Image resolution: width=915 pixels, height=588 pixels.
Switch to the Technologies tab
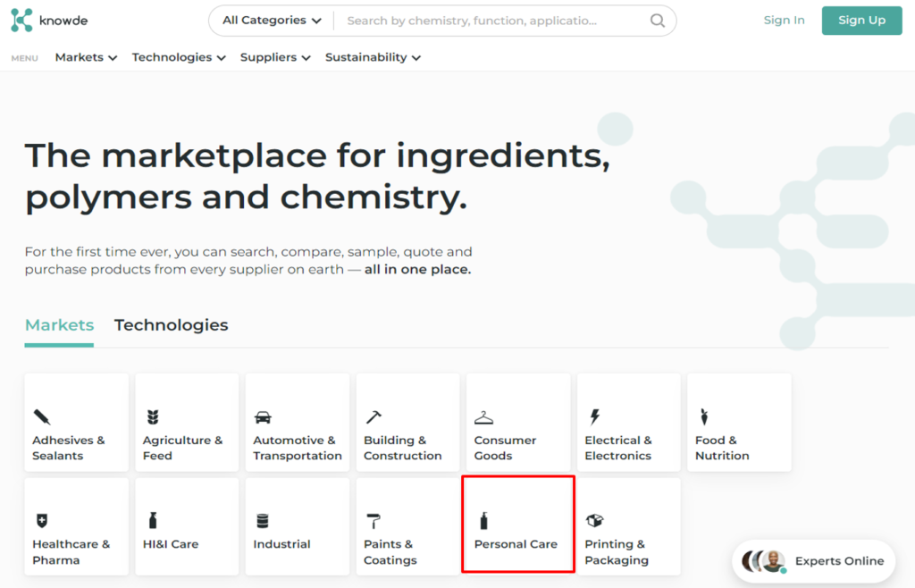(x=171, y=325)
